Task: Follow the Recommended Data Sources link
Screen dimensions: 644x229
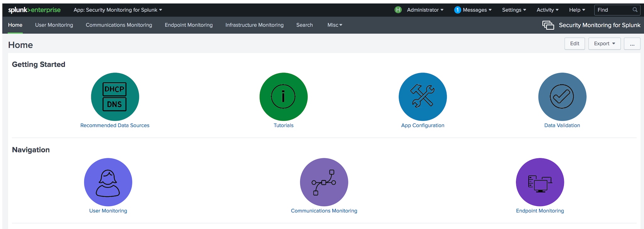Action: [x=115, y=125]
